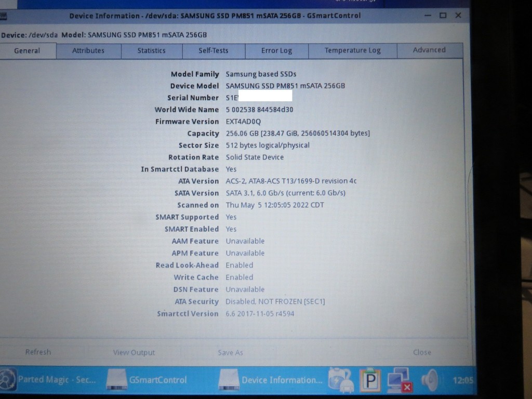Click the AAM Feature Unavailable value

tap(245, 241)
